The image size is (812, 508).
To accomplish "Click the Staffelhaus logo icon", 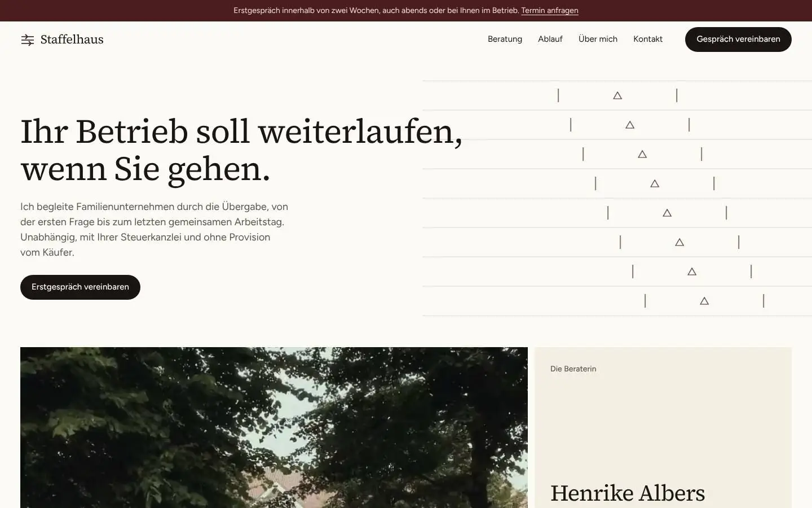I will coord(28,40).
